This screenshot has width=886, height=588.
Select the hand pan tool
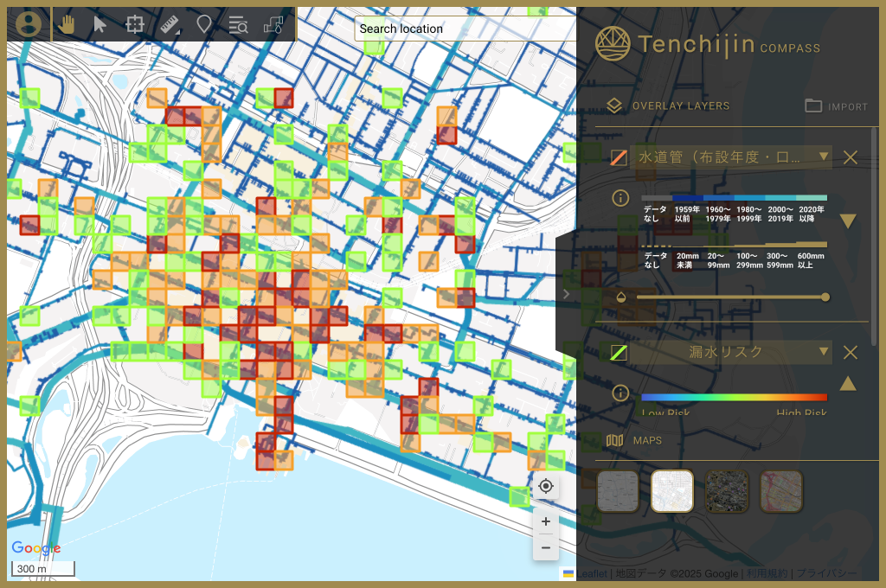67,24
